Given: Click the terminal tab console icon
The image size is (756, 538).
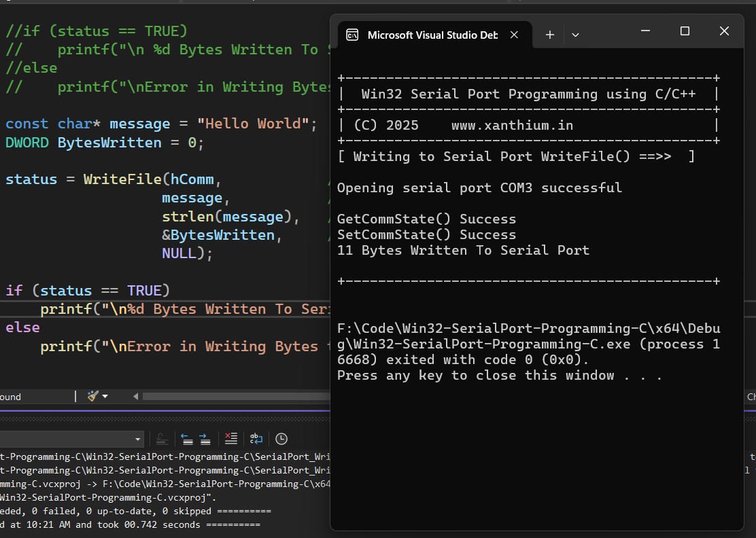Looking at the screenshot, I should coord(352,35).
